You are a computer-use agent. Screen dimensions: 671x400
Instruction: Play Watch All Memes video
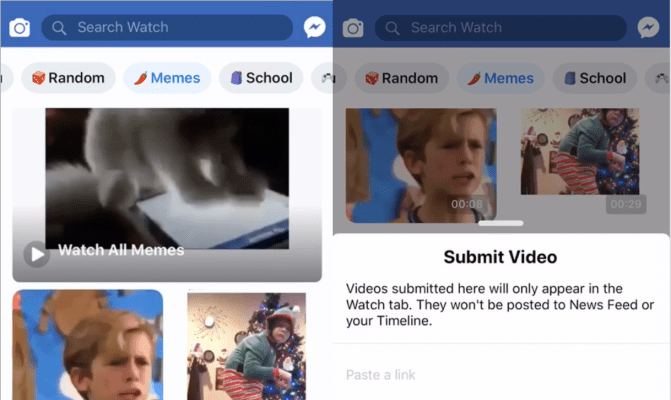coord(37,254)
